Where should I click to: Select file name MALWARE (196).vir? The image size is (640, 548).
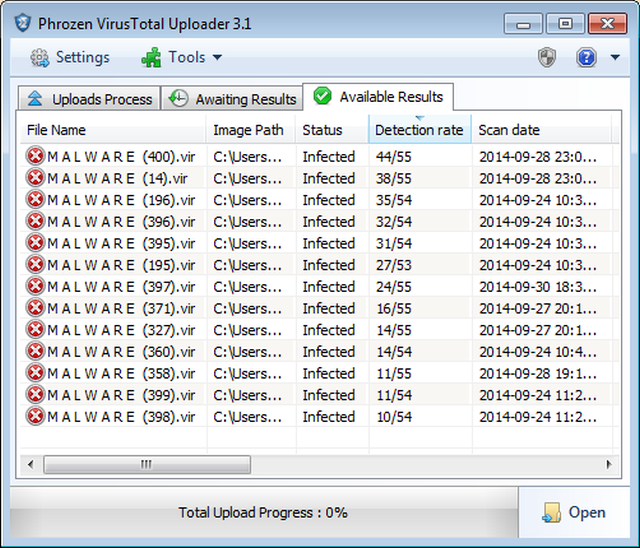[x=121, y=200]
